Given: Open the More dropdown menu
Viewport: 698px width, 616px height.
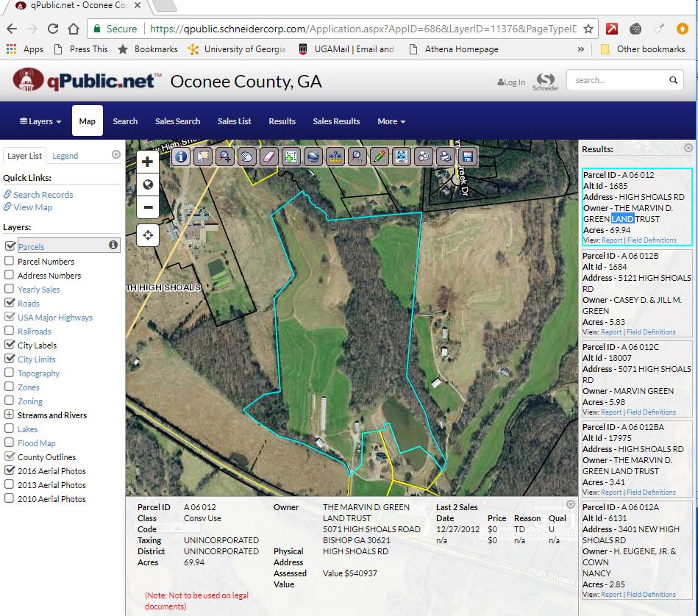Looking at the screenshot, I should 391,121.
